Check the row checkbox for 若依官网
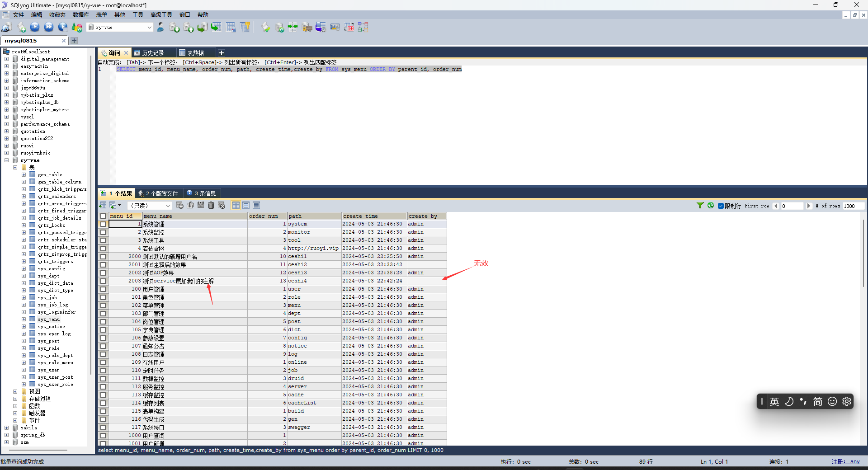This screenshot has height=470, width=868. (103, 249)
